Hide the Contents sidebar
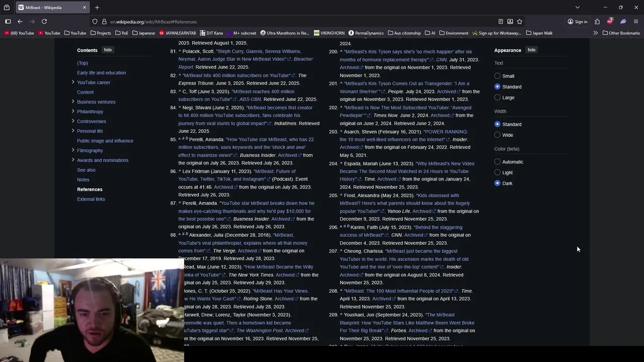This screenshot has height=362, width=644. click(108, 50)
